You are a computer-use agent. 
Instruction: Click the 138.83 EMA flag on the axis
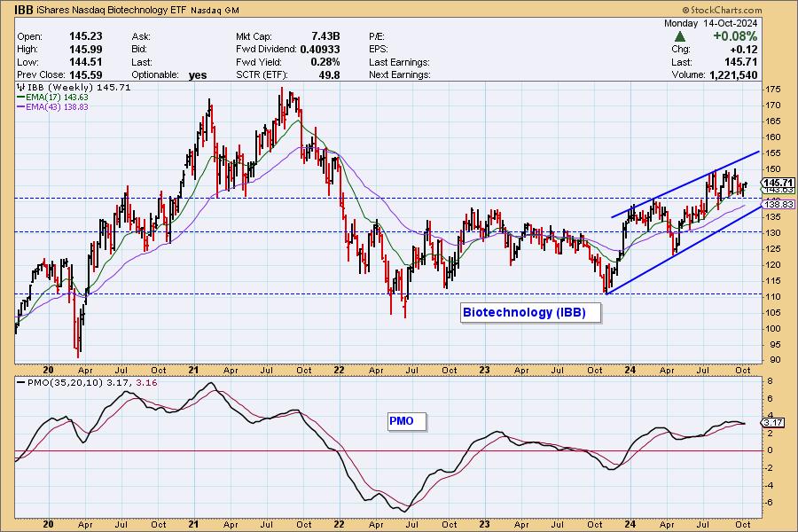(x=778, y=204)
